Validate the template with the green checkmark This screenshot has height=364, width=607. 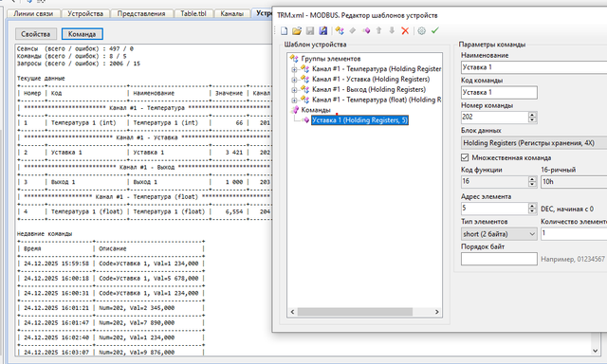pyautogui.click(x=434, y=30)
